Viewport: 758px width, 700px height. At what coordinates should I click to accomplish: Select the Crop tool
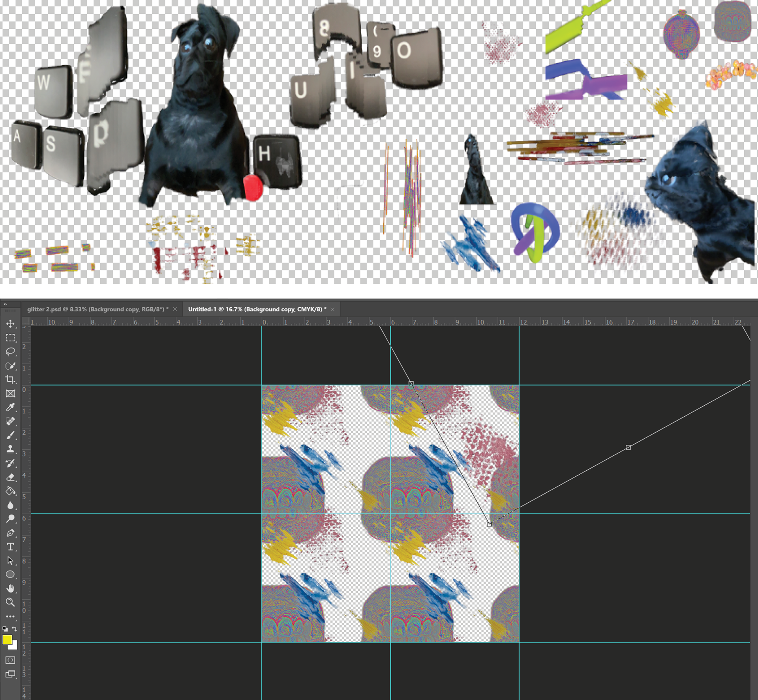click(x=10, y=380)
